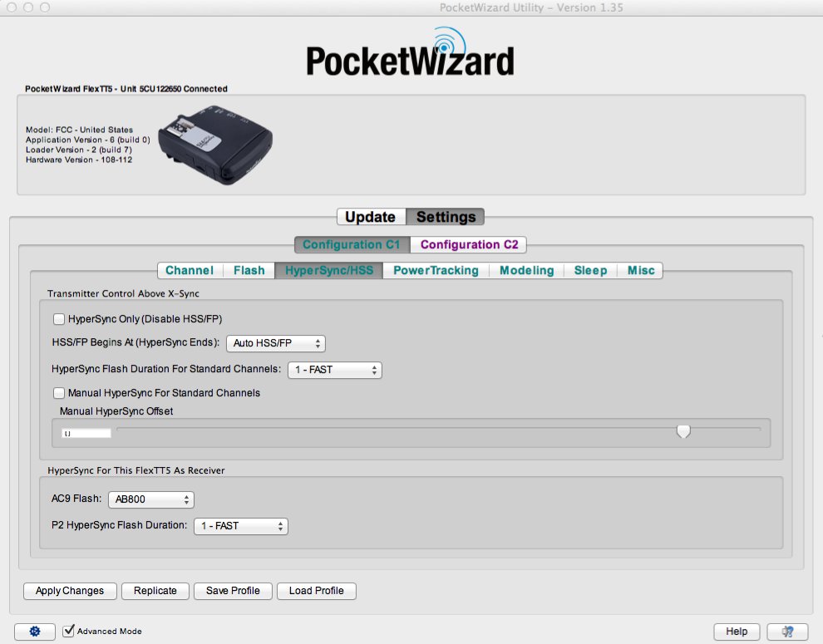
Task: Click the gear settings icon button
Action: pyautogui.click(x=35, y=632)
